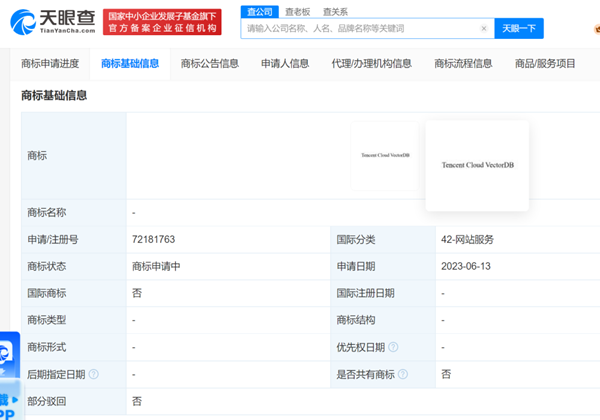Click the company name search input field
Image resolution: width=600 pixels, height=420 pixels.
360,29
